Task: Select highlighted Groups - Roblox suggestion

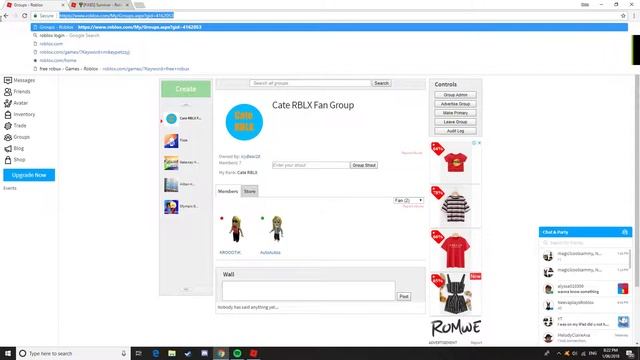Action: click(x=329, y=27)
